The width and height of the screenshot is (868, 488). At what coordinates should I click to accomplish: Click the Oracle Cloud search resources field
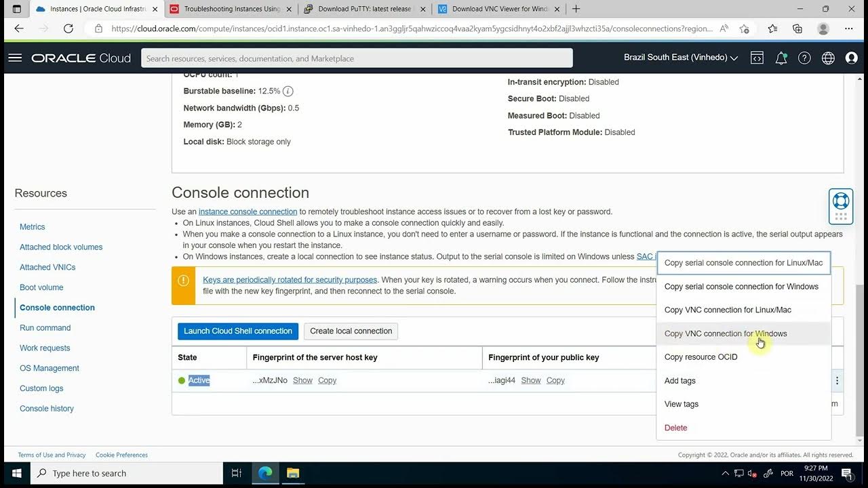(x=357, y=58)
